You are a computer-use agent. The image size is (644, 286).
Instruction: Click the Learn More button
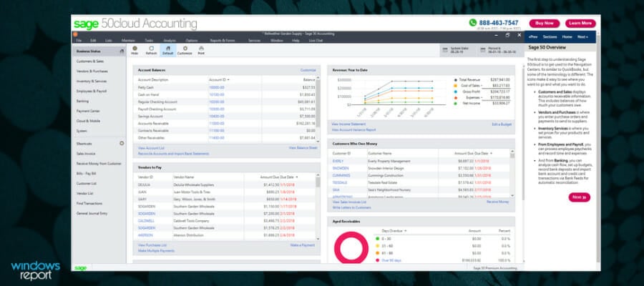pos(580,24)
